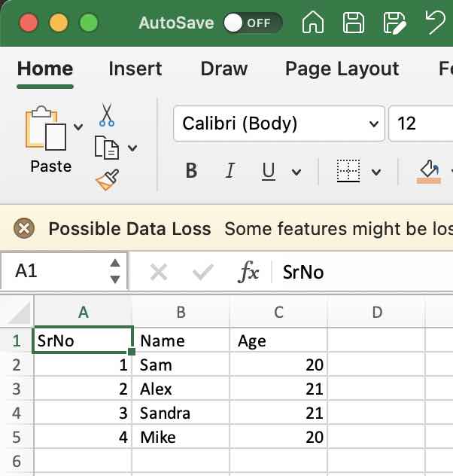
Task: Dismiss the Possible Data Loss warning
Action: pyautogui.click(x=24, y=228)
